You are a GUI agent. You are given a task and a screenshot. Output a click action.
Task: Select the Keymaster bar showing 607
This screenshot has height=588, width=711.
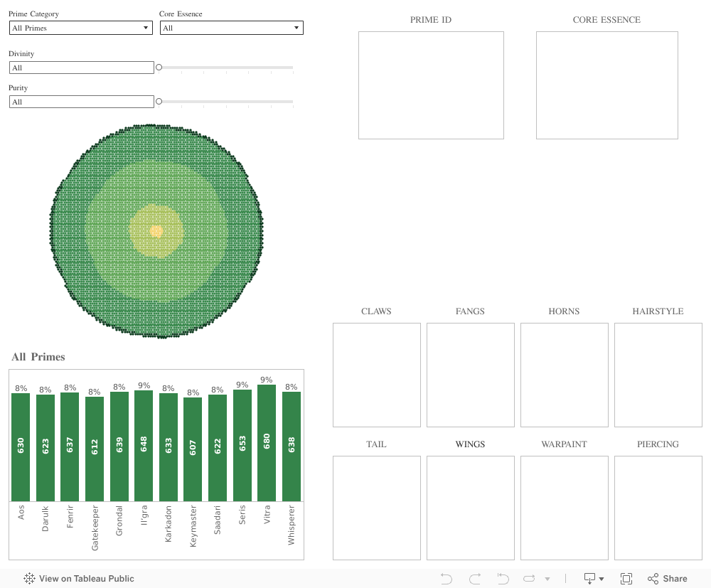pos(193,449)
